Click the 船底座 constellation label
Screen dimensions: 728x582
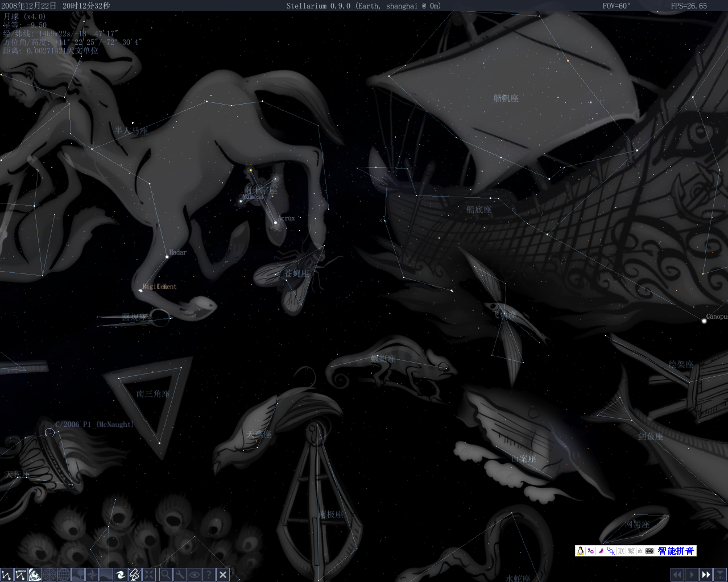click(479, 210)
